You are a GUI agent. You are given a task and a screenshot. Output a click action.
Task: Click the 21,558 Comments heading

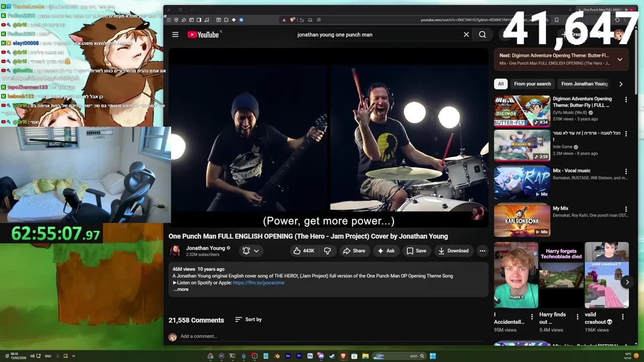196,320
